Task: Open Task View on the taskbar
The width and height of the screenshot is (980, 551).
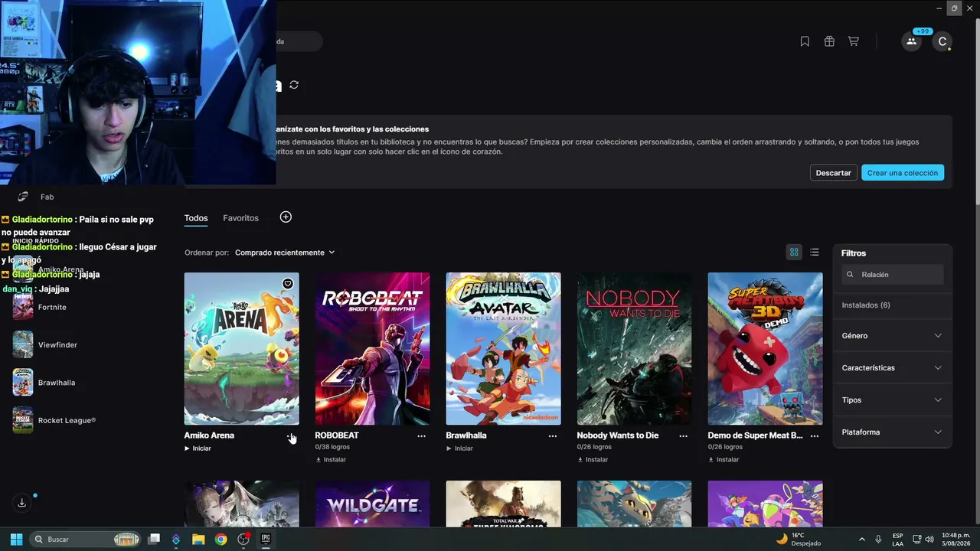Action: 154,540
